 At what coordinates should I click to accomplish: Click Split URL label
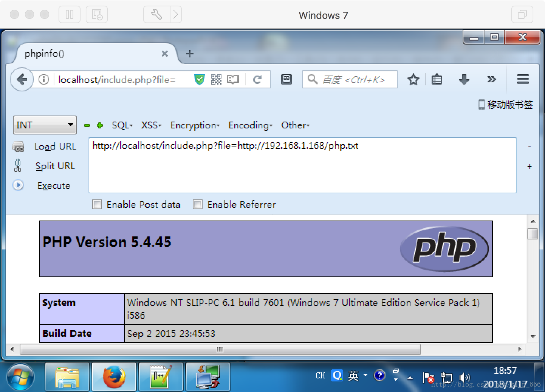pos(55,166)
